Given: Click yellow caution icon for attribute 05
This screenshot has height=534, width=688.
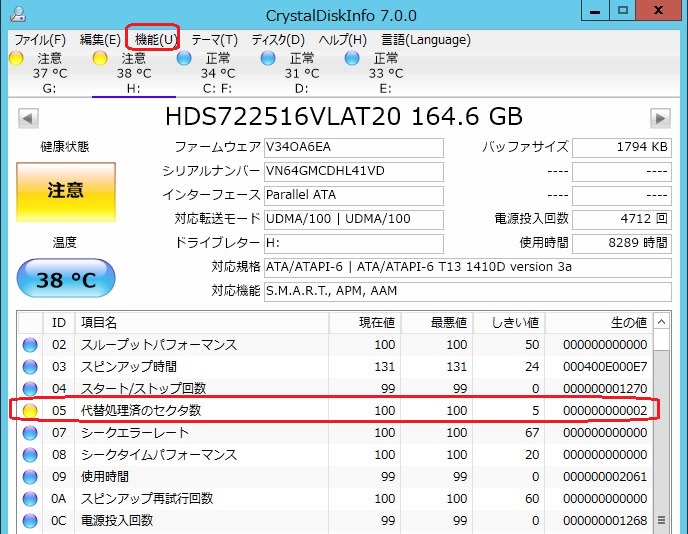Looking at the screenshot, I should pyautogui.click(x=30, y=411).
